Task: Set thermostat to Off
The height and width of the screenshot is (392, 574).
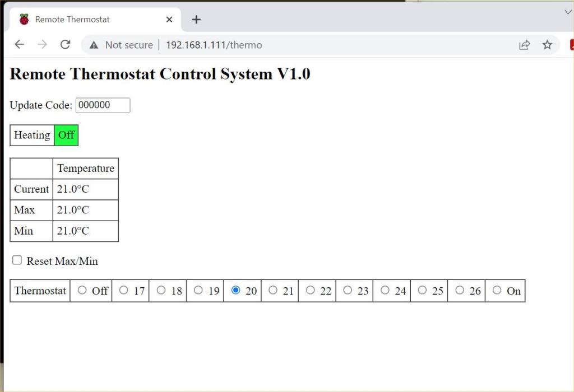Action: pos(82,290)
